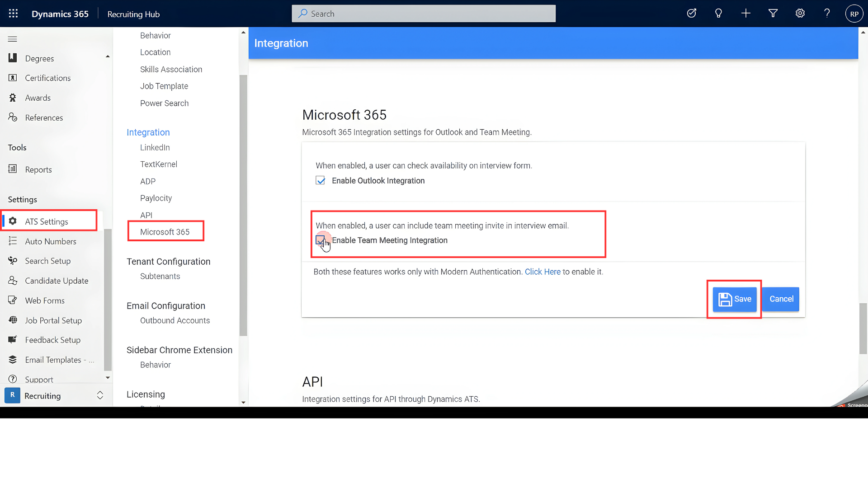
Task: Click the Feedback Setup icon
Action: 13,340
